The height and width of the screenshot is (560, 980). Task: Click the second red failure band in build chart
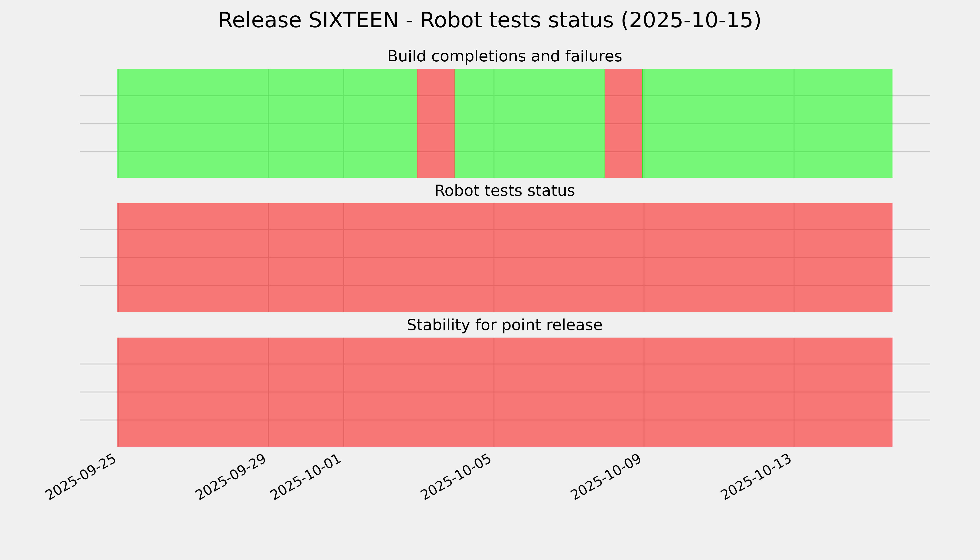(623, 123)
